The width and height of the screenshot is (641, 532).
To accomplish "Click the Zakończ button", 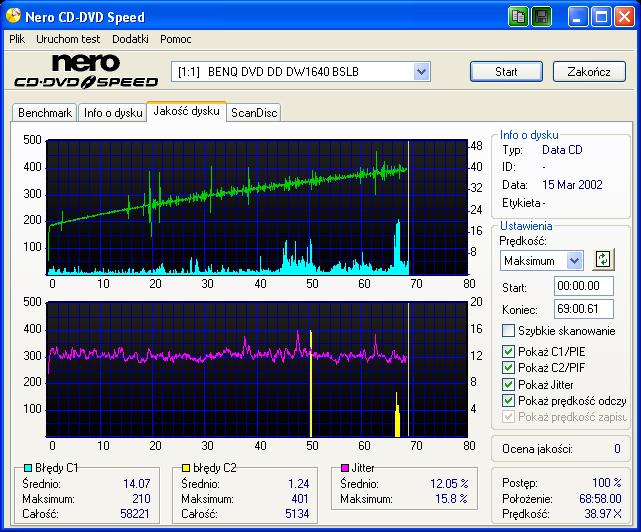I will pos(589,72).
